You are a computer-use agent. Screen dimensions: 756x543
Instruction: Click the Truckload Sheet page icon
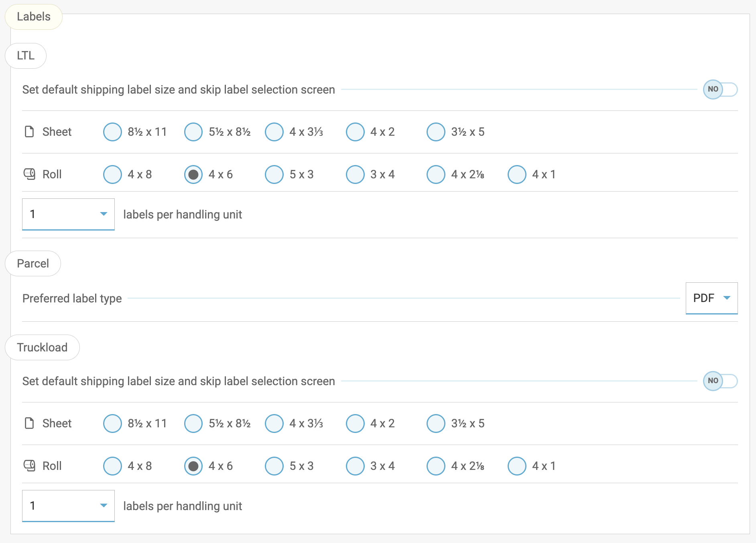pos(29,423)
